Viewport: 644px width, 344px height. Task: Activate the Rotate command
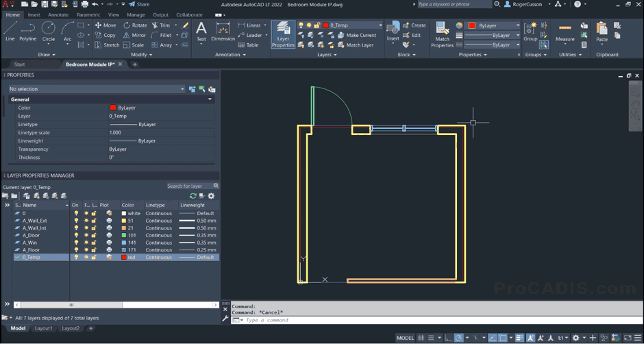pos(135,25)
